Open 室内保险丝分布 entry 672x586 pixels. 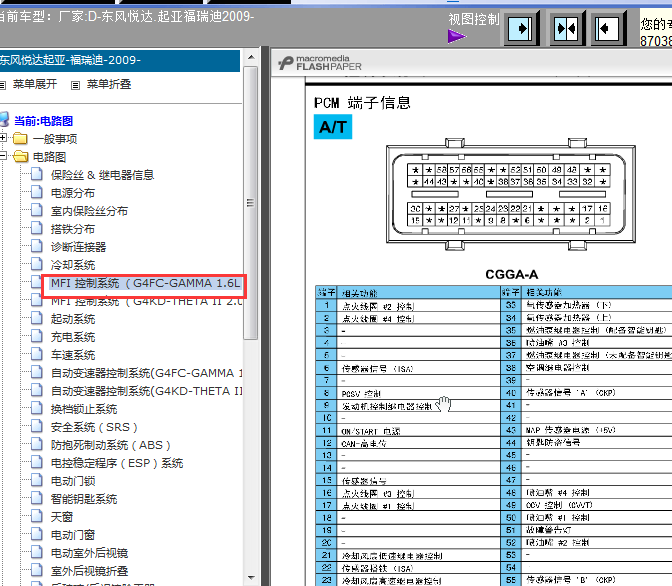89,211
